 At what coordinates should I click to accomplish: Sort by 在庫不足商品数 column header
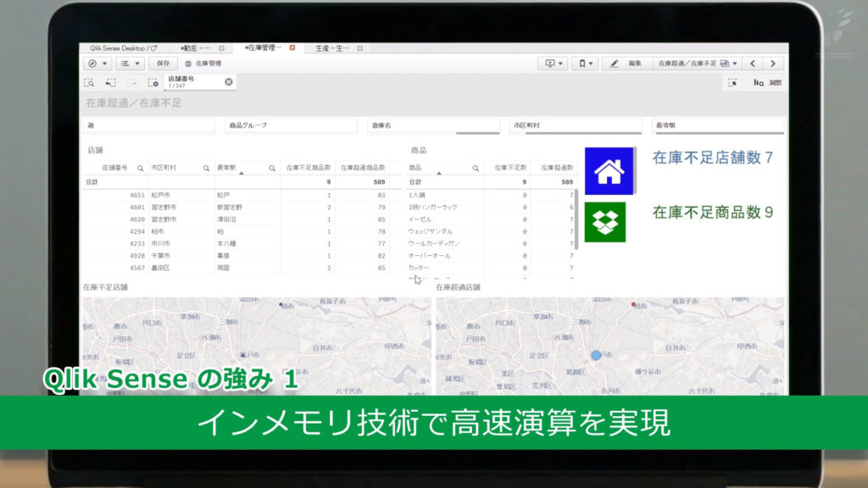(309, 168)
